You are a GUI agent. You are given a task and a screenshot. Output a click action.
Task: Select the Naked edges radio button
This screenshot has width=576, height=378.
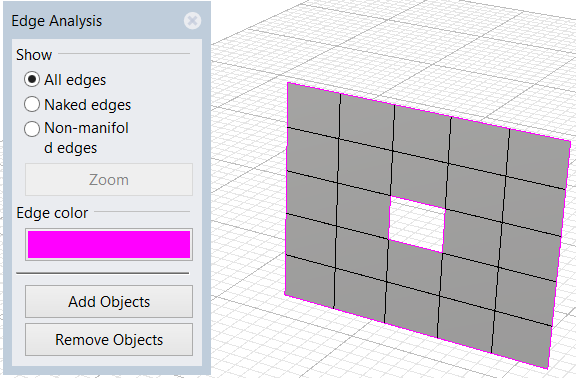32,104
